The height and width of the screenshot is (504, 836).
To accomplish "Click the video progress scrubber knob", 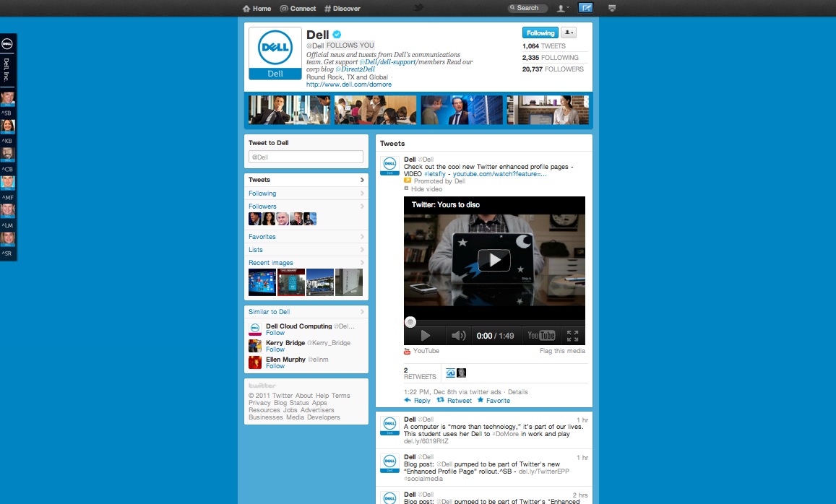I will click(x=410, y=322).
